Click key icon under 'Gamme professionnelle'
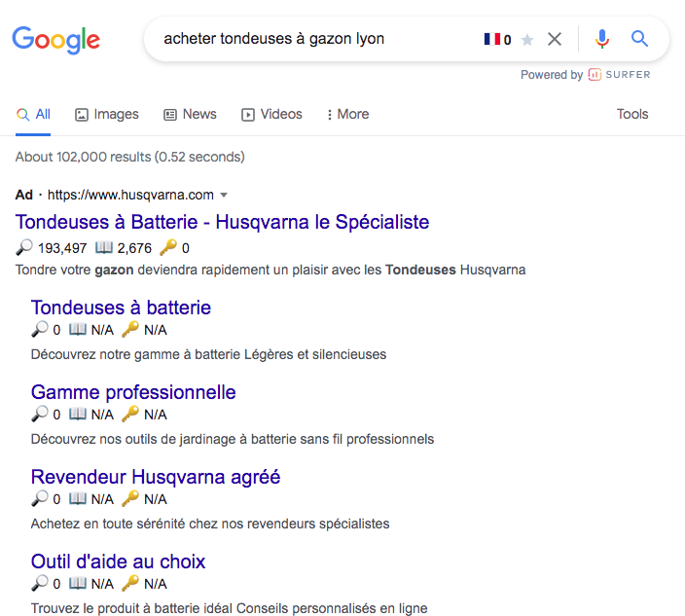Screen dimensions: 685x616 click(130, 414)
